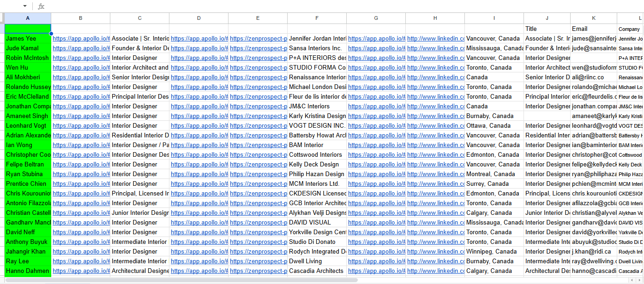
Task: Select 'Dwell Living' cell in column F
Action: coord(317,261)
